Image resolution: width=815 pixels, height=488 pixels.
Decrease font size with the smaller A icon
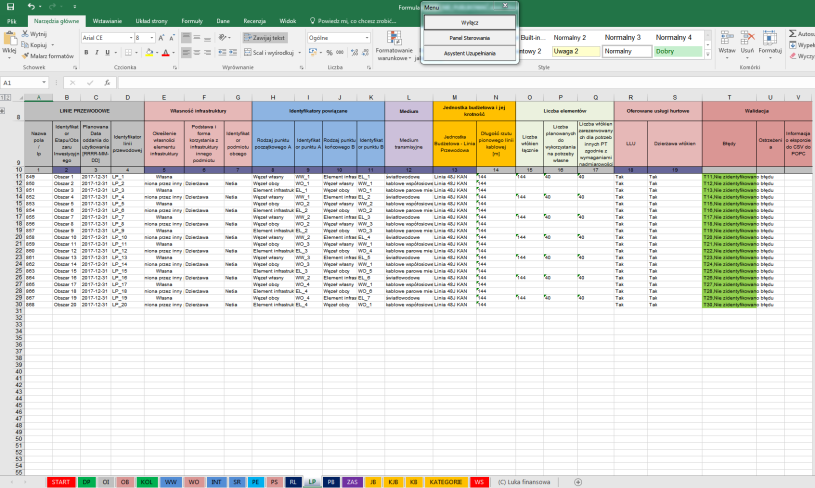pos(172,38)
